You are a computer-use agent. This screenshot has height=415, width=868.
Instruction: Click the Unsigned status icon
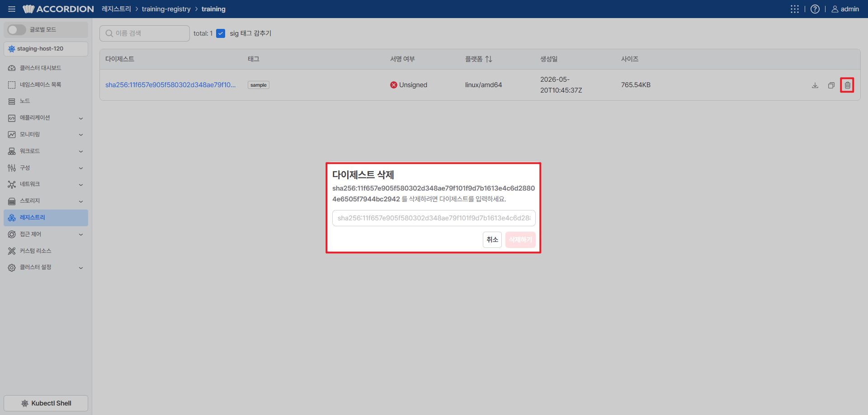pyautogui.click(x=394, y=85)
